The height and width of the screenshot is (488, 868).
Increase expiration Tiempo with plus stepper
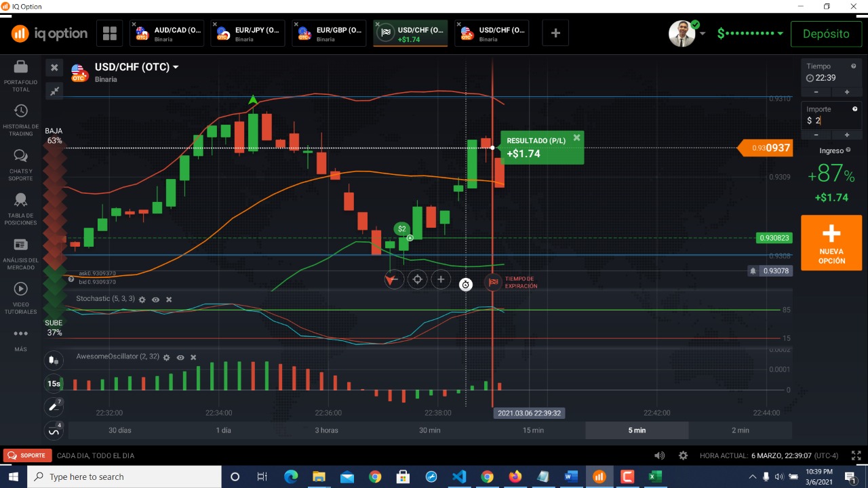click(x=846, y=92)
